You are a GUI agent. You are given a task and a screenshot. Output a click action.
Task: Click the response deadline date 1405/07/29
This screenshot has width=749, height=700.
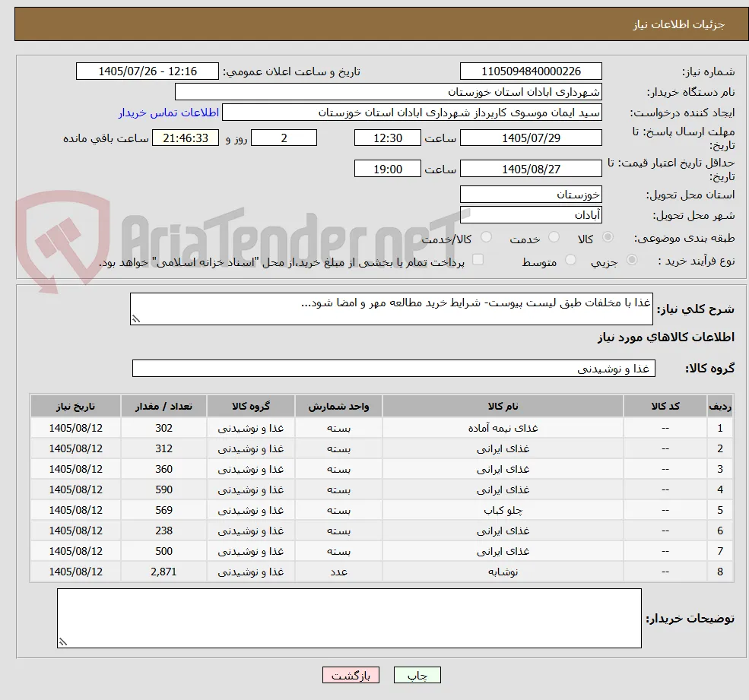(531, 138)
